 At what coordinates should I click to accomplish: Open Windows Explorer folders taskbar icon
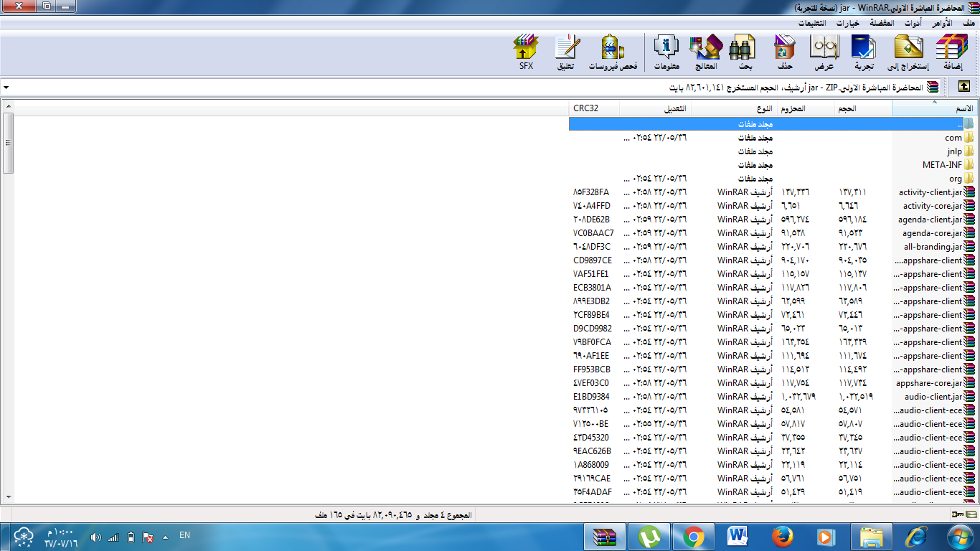pos(871,536)
